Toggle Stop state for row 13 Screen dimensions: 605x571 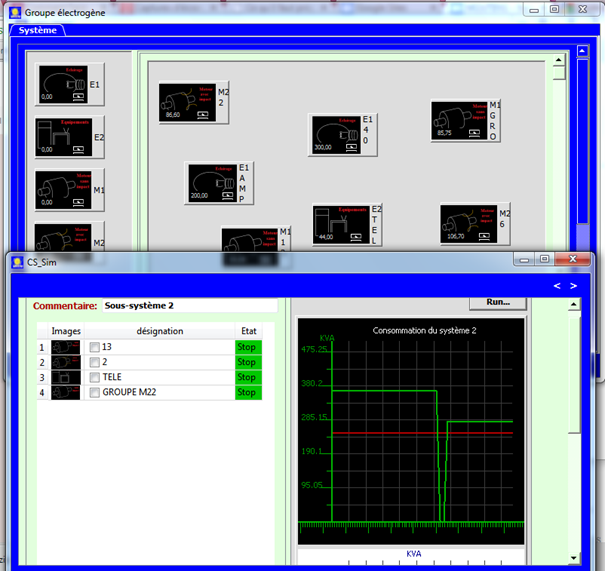point(248,347)
